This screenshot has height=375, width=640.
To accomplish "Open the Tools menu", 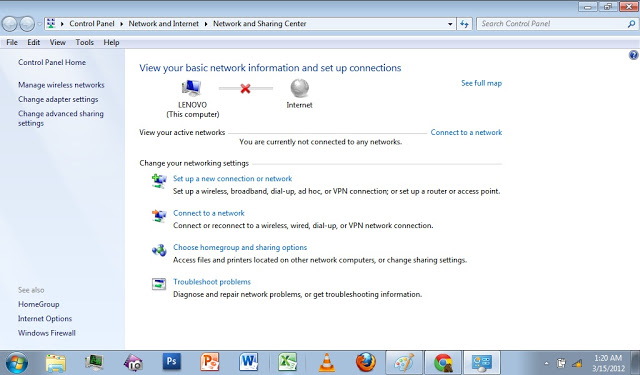I will coord(84,42).
